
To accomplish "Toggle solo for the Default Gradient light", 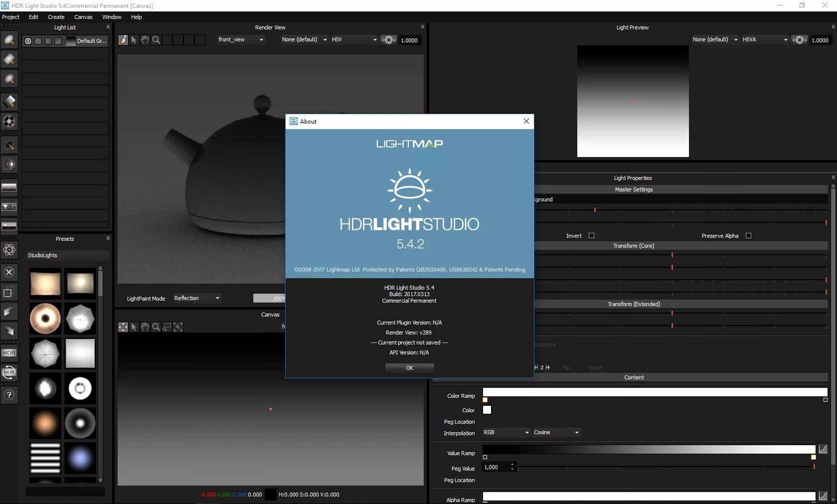I will tap(38, 41).
